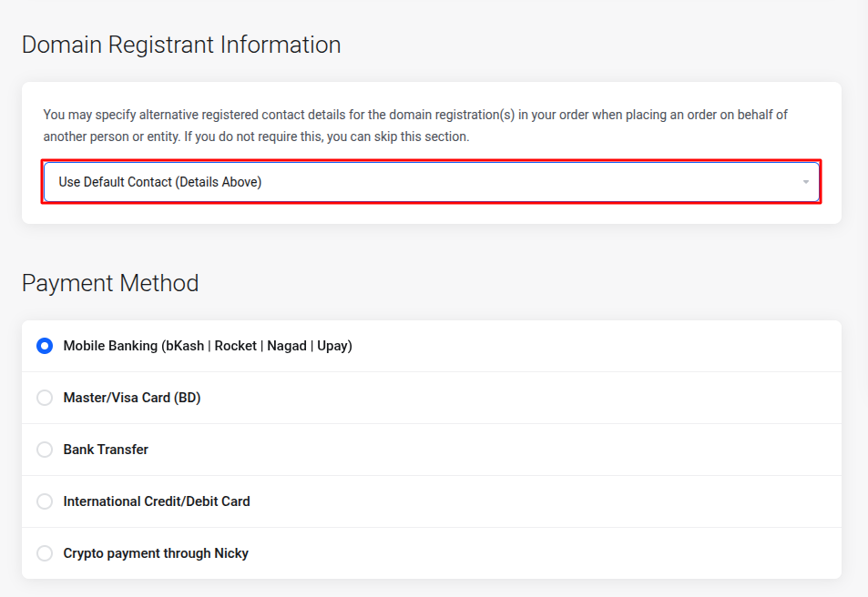868x597 pixels.
Task: Pick the Bank Transfer radio button
Action: pos(45,450)
